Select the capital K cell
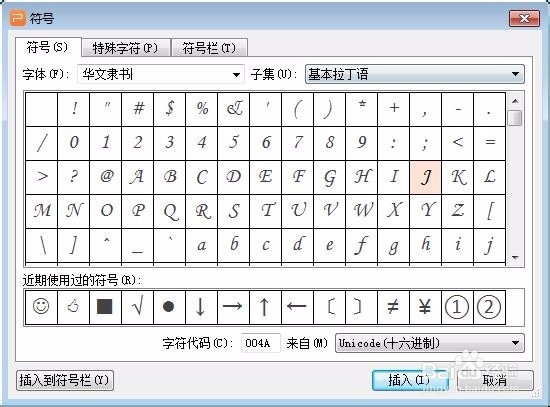This screenshot has width=550, height=407. [x=457, y=177]
